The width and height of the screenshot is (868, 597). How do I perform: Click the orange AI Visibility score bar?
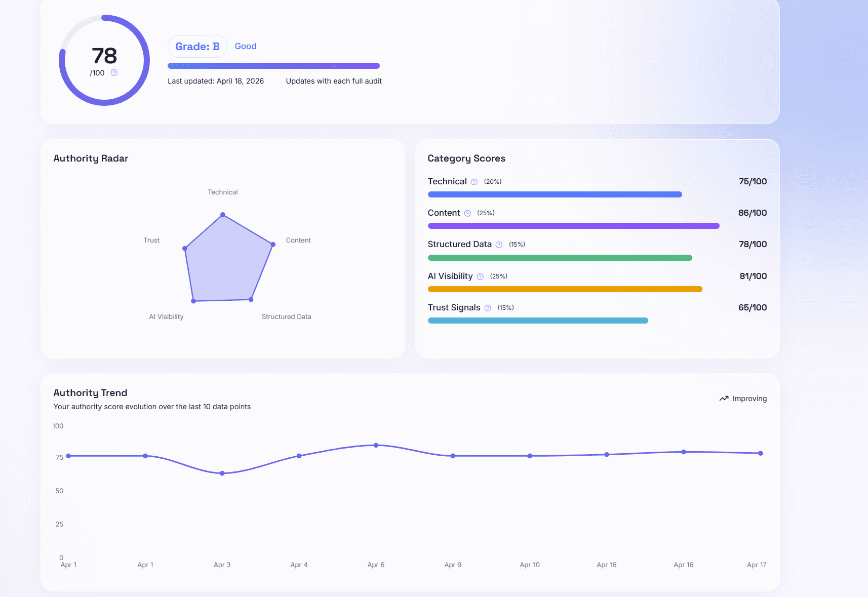(x=565, y=289)
